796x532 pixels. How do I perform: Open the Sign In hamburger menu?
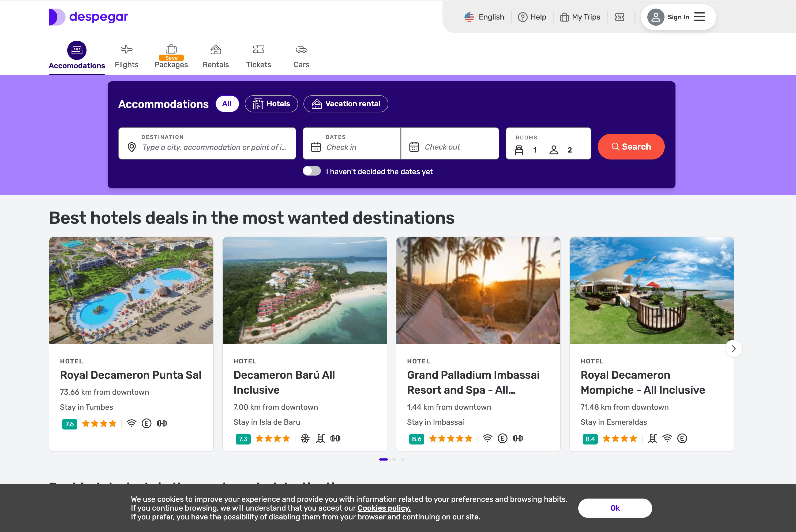700,17
